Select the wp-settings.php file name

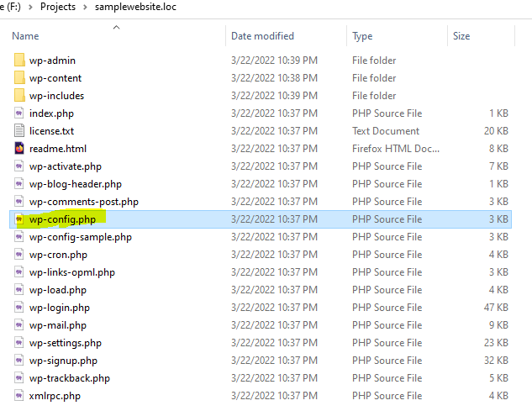tap(66, 343)
